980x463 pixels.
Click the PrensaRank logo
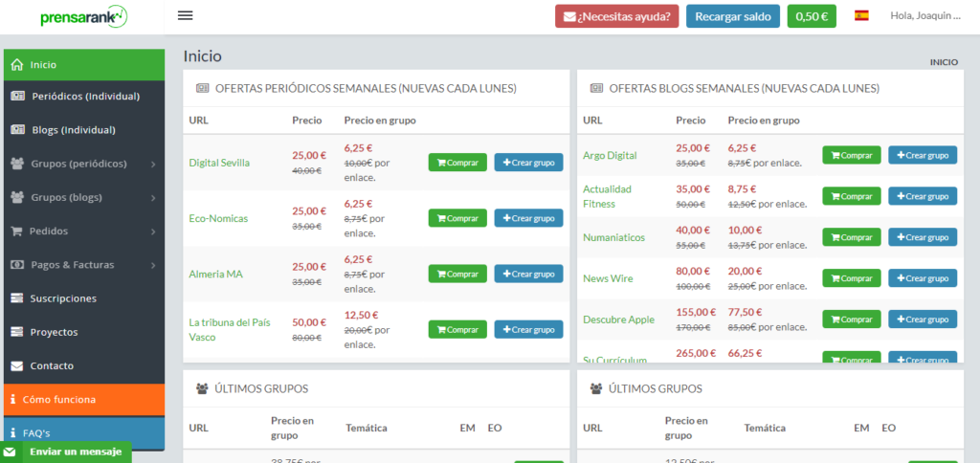pyautogui.click(x=82, y=17)
